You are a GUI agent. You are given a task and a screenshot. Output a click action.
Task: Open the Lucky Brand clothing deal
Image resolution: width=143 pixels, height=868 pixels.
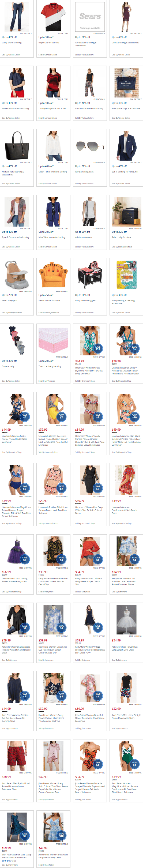(x=12, y=43)
